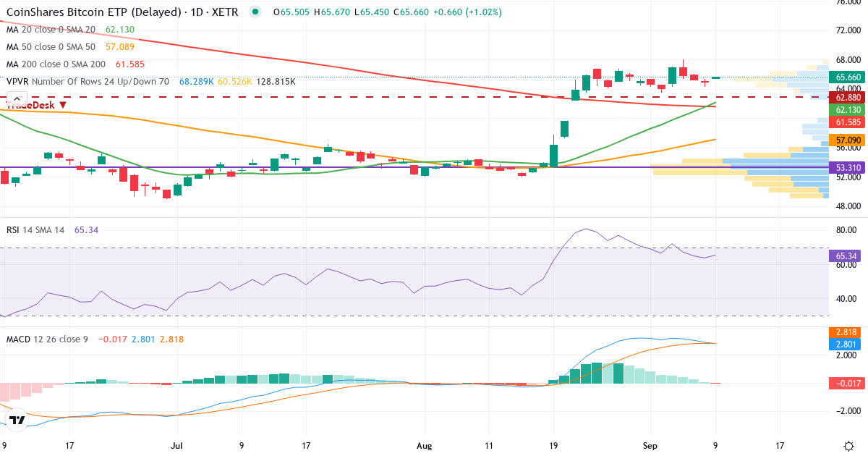
Task: Select the MACD 12 26 close 9 legend
Action: pyautogui.click(x=47, y=339)
